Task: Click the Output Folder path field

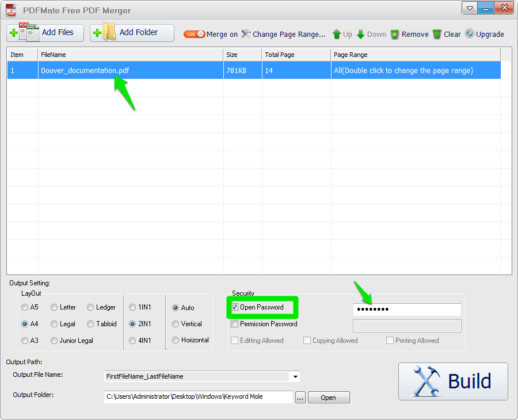Action: [199, 397]
